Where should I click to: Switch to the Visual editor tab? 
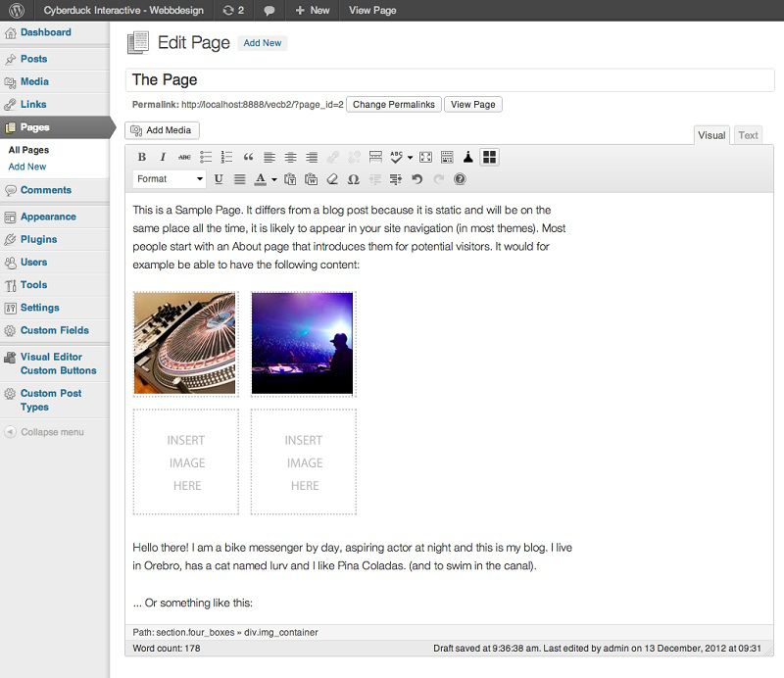tap(711, 135)
